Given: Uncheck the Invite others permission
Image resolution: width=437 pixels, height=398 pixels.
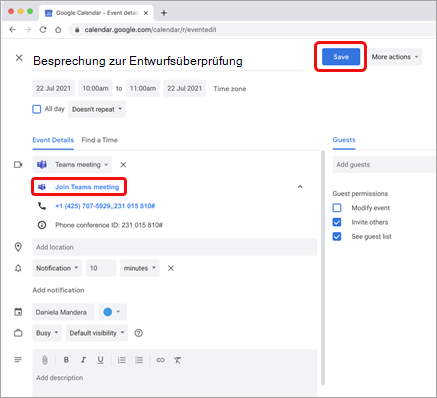Looking at the screenshot, I should [337, 222].
